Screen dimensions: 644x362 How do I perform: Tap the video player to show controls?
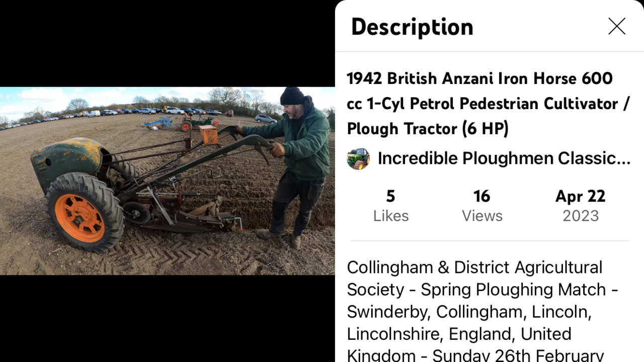coord(168,181)
